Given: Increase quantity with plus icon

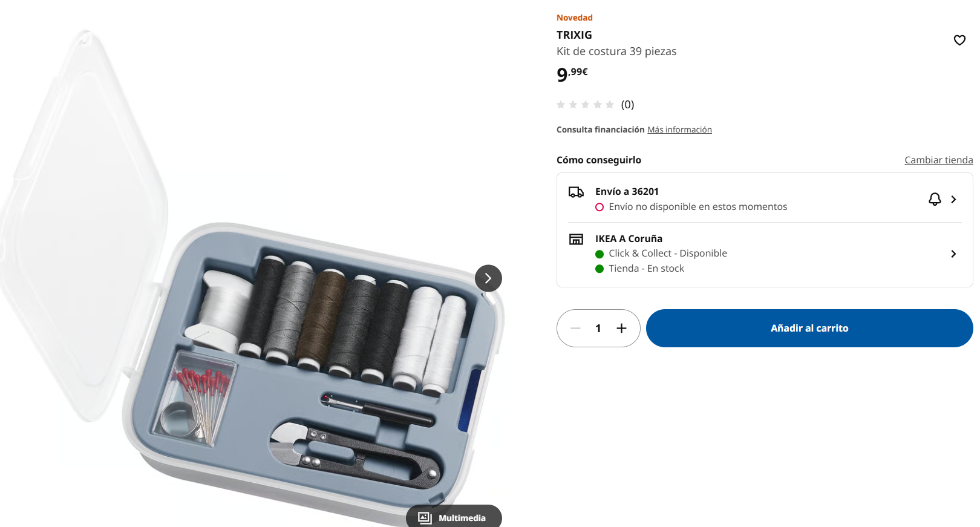Looking at the screenshot, I should (621, 329).
